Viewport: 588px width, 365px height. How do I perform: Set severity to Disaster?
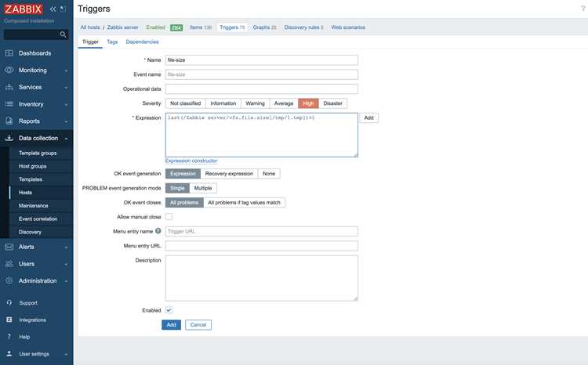click(x=332, y=103)
